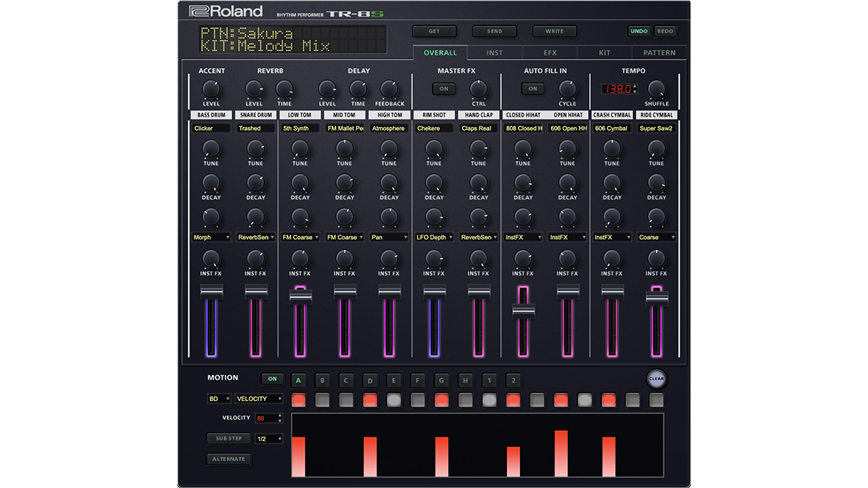Click the UNDO button
The width and height of the screenshot is (868, 488).
tap(639, 31)
